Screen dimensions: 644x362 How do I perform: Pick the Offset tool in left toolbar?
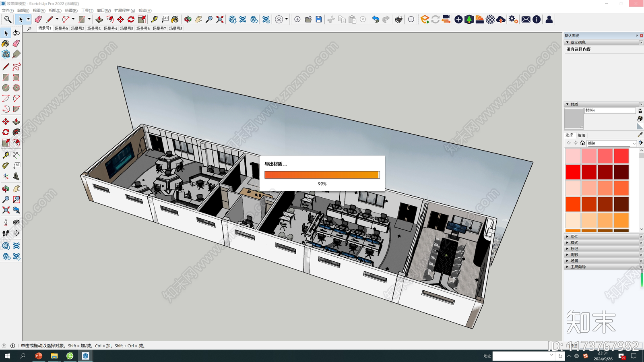pos(16,143)
